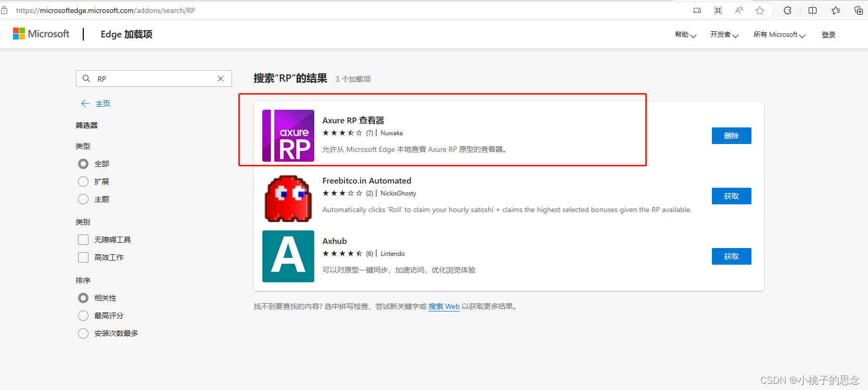Go to Edge 加载项 home
This screenshot has height=390, width=868.
126,34
